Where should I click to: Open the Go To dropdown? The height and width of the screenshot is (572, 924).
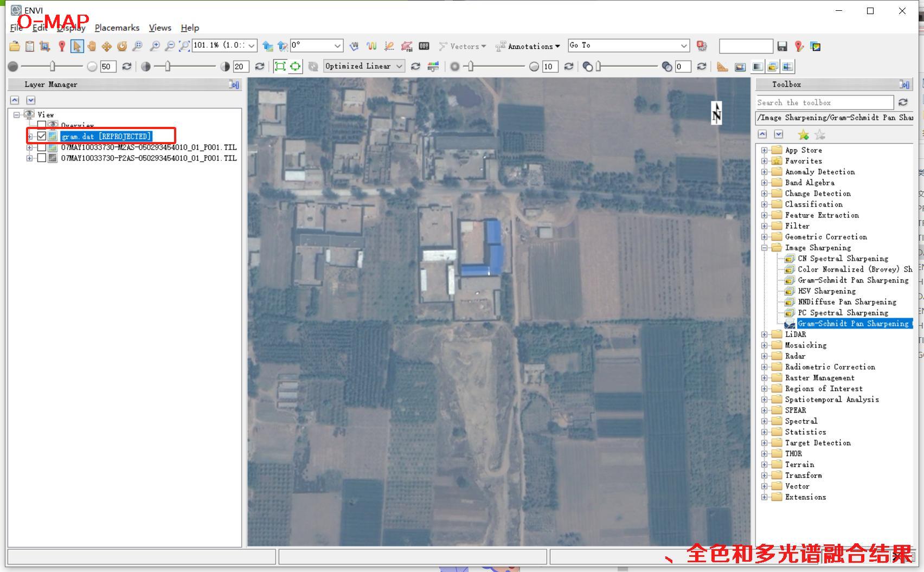(684, 46)
